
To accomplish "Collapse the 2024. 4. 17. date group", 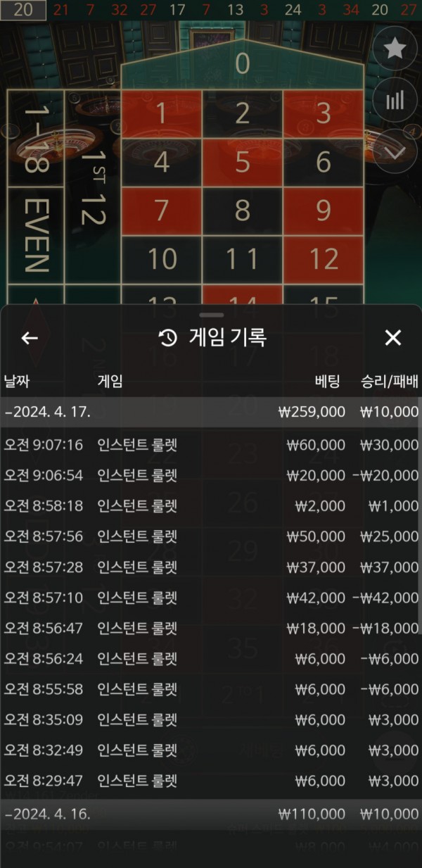I will tap(211, 412).
